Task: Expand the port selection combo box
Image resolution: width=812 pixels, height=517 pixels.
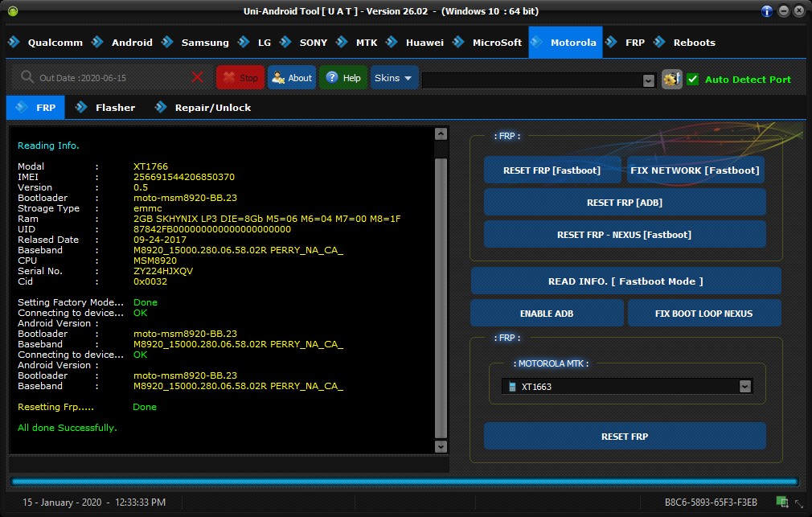Action: pyautogui.click(x=649, y=80)
